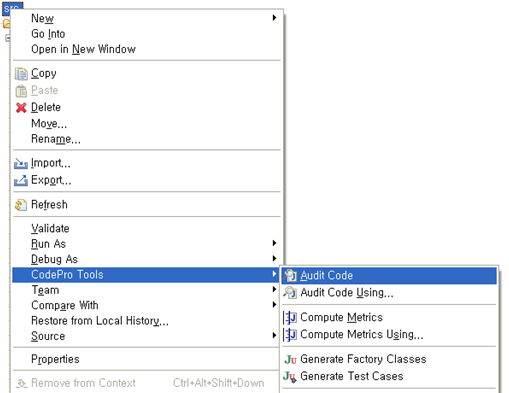Click the grayed Paste clipboard icon
Image resolution: width=509 pixels, height=393 pixels.
21,91
